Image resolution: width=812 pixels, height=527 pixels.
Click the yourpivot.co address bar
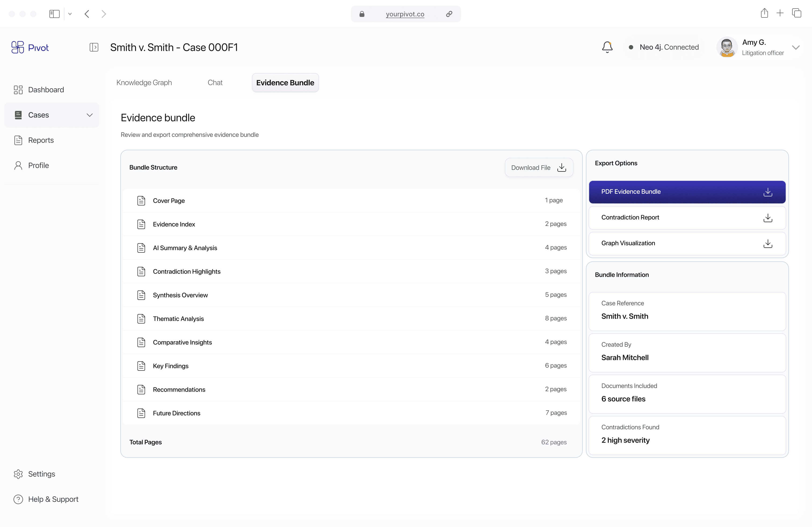pos(405,14)
